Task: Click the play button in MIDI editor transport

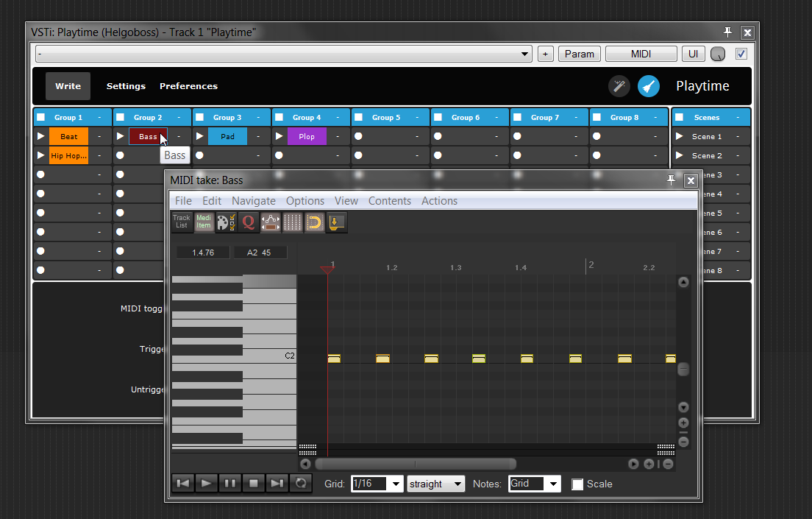Action: 206,483
